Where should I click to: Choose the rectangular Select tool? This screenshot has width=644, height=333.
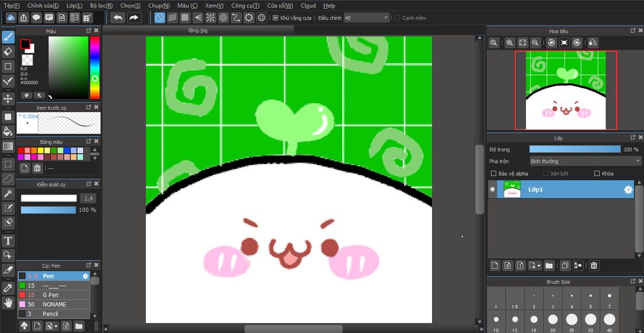8,164
